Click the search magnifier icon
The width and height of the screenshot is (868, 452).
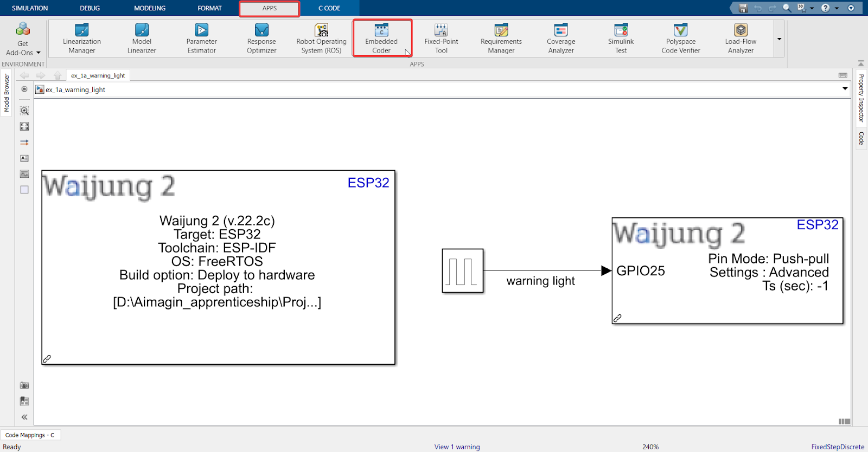[787, 8]
